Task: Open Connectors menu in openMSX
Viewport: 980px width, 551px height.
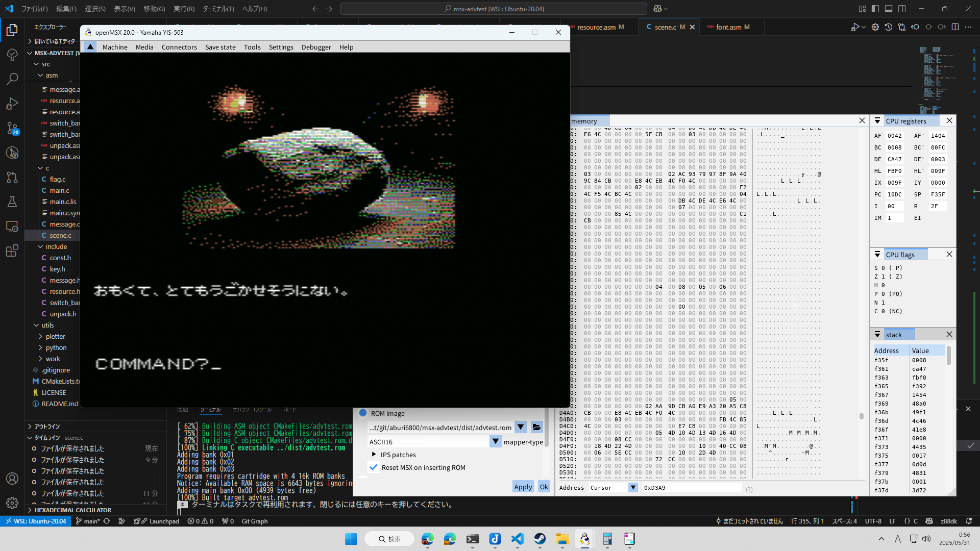Action: pyautogui.click(x=179, y=47)
